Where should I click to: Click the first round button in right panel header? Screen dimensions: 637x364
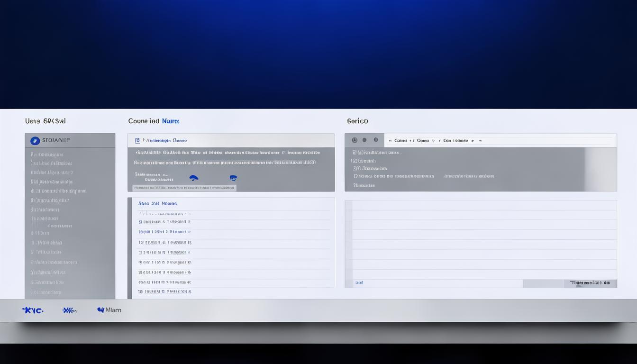[355, 140]
